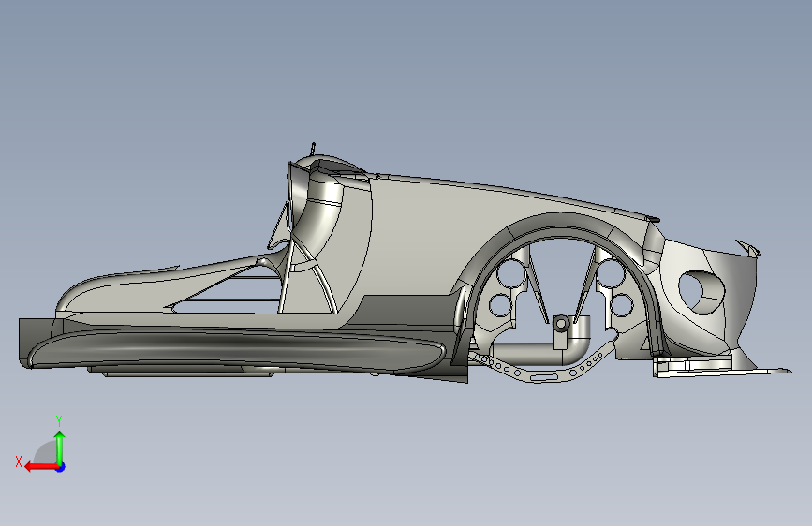The image size is (812, 526).
Task: Click the green Y axis arrow of the triad
Action: click(x=60, y=447)
